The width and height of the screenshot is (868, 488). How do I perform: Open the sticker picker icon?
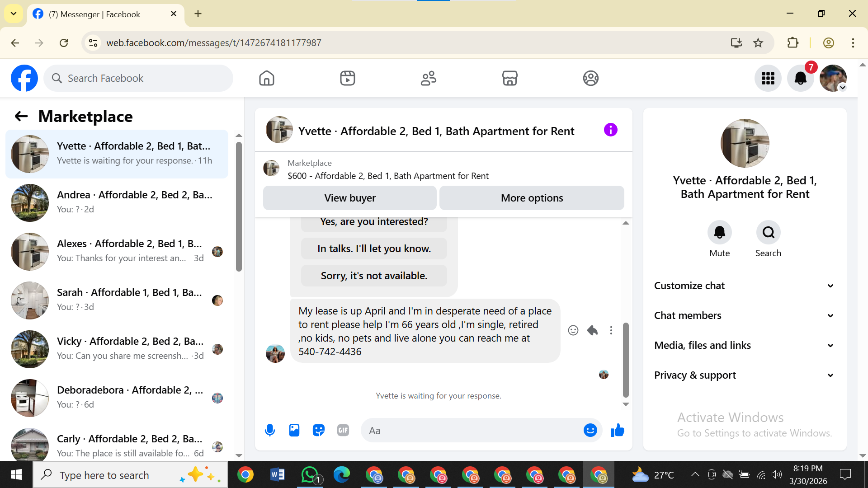coord(319,430)
